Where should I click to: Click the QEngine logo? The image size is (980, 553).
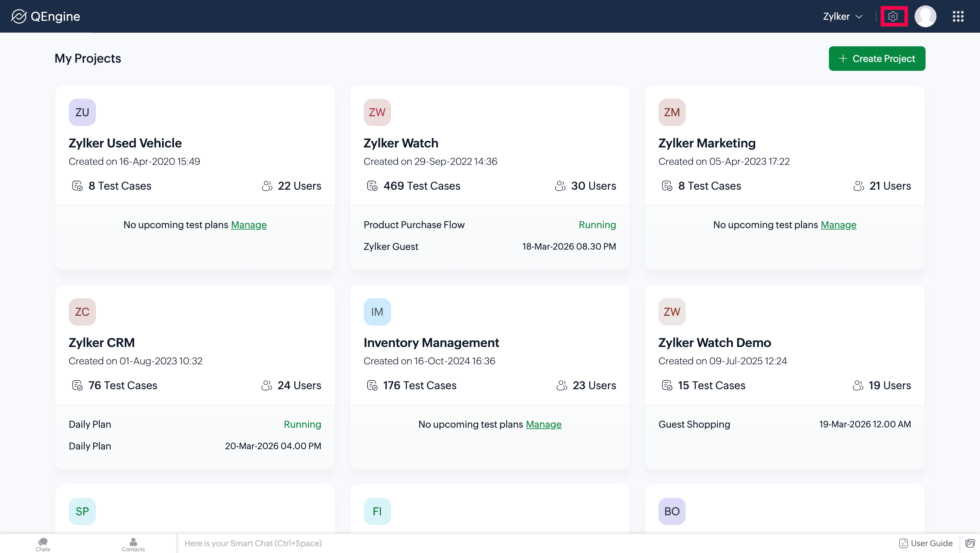pyautogui.click(x=46, y=16)
